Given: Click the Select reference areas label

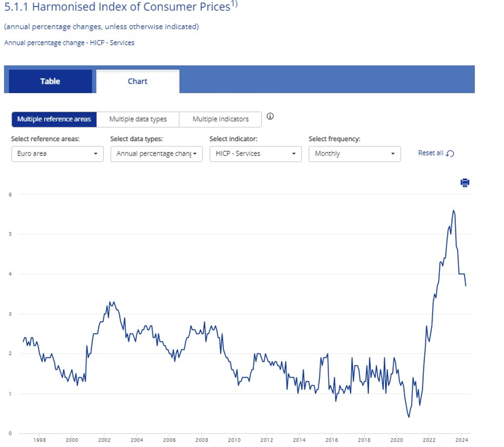Looking at the screenshot, I should 45,139.
